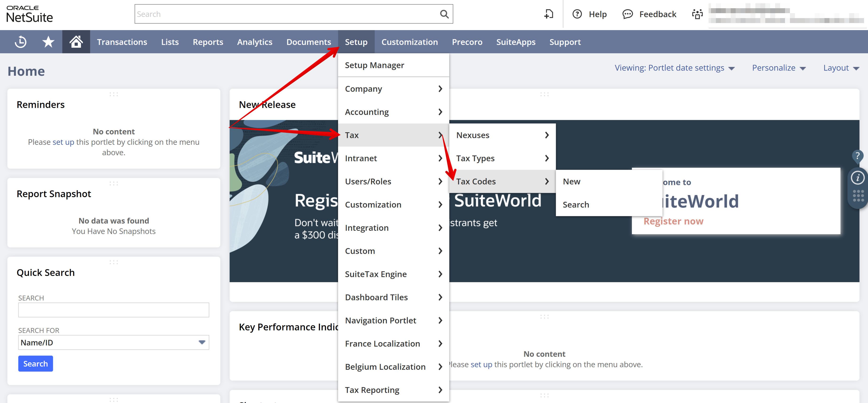Open the Recent Records clock icon
Viewport: 868px width, 403px height.
pos(20,42)
